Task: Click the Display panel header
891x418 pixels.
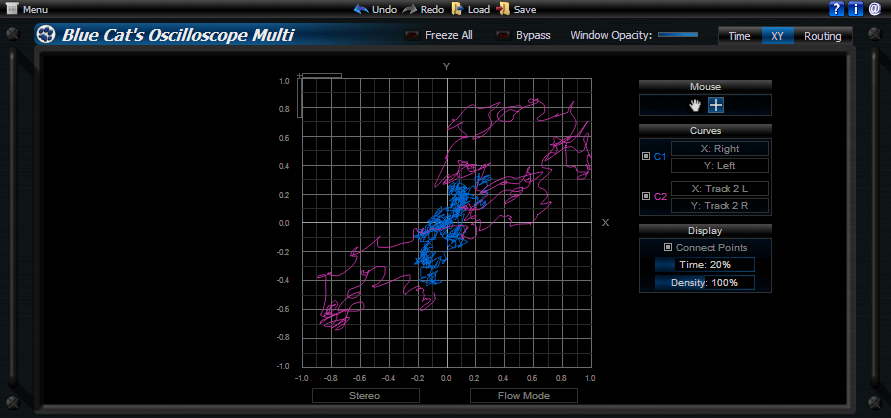Action: point(705,231)
